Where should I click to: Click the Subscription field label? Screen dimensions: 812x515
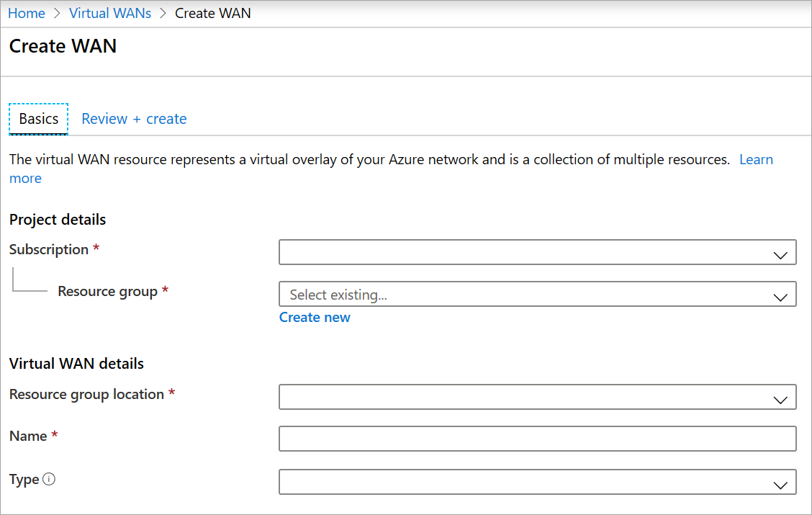49,250
